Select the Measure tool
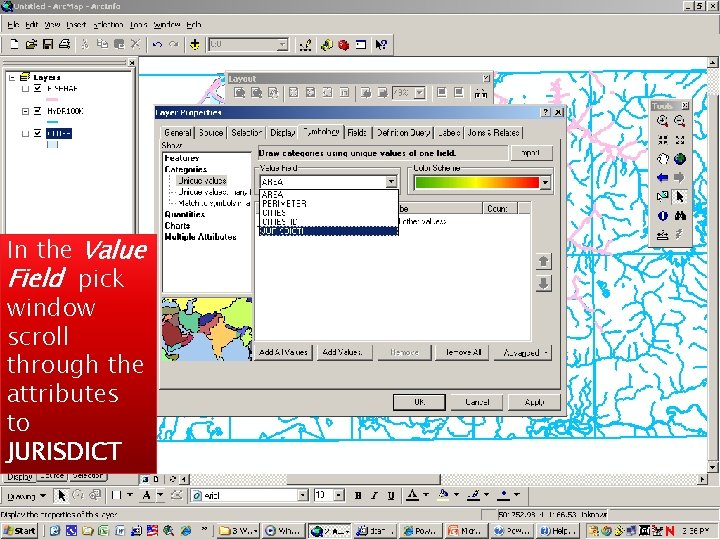Image resolution: width=720 pixels, height=540 pixels. tap(662, 235)
